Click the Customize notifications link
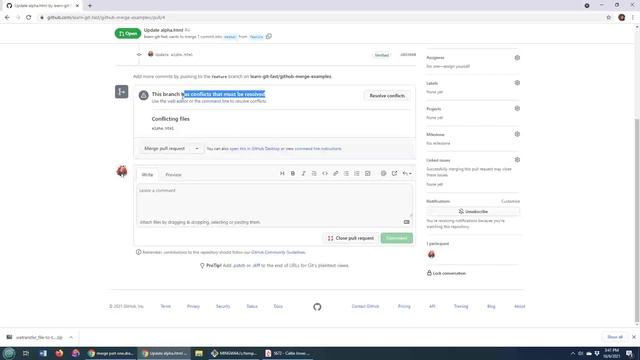 tap(510, 201)
